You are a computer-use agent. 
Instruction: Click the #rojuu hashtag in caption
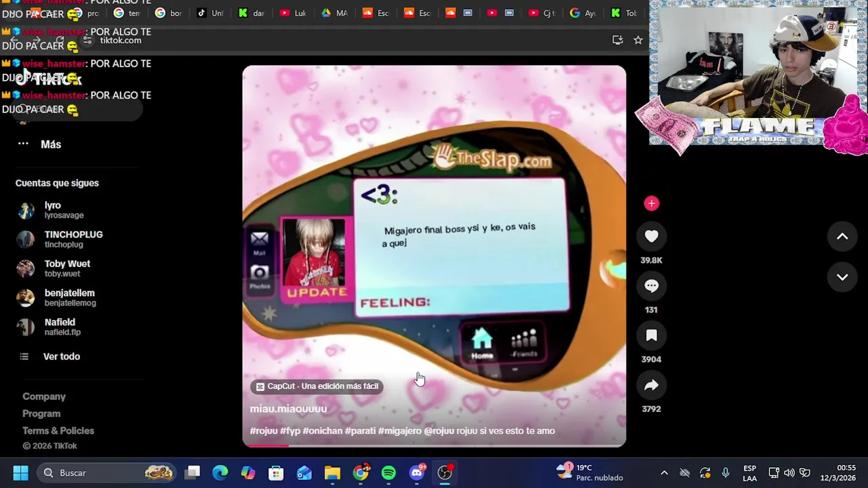(x=264, y=430)
